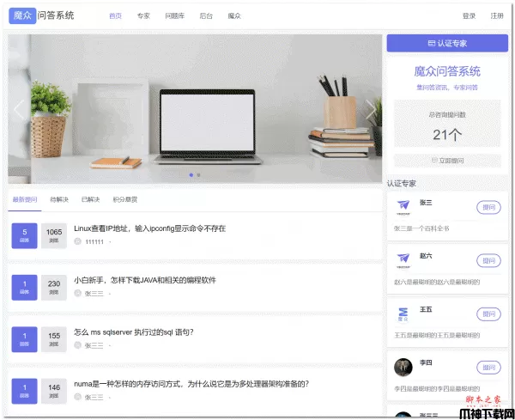Click 王五 expert logo avatar
This screenshot has width=515, height=420.
[403, 313]
